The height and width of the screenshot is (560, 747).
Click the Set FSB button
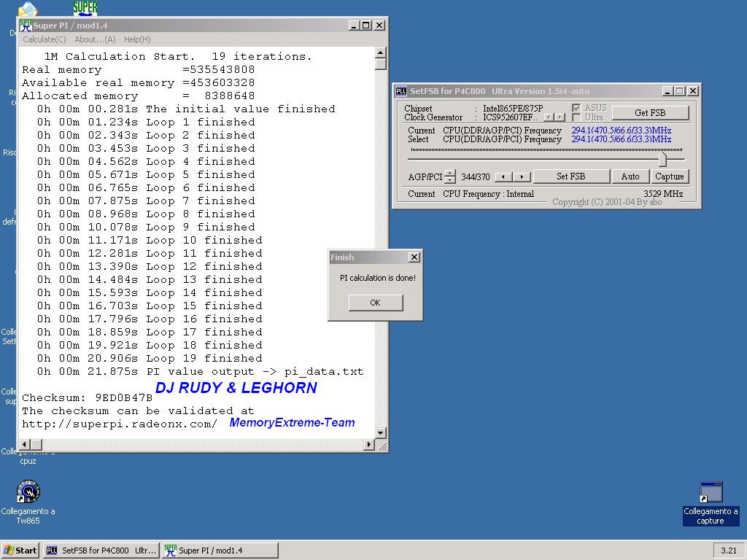point(570,176)
